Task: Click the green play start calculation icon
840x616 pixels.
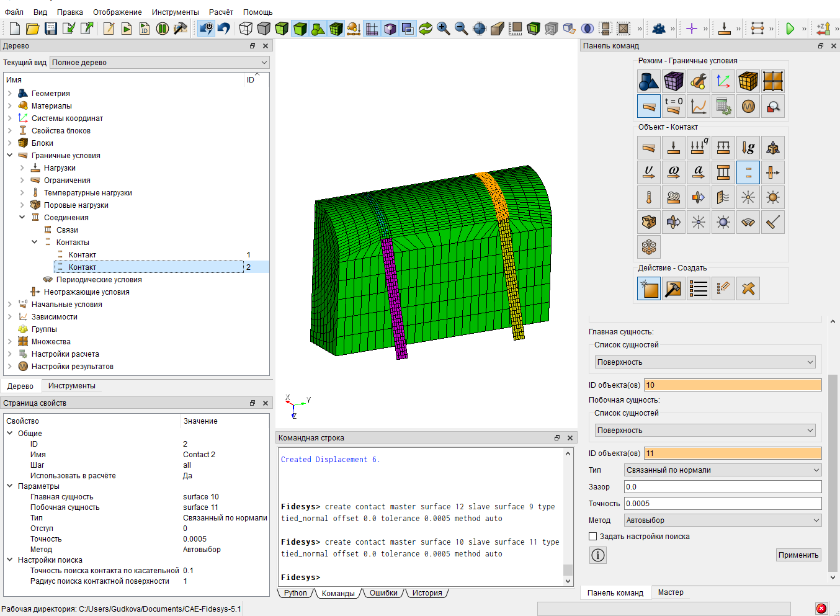Action: (790, 29)
